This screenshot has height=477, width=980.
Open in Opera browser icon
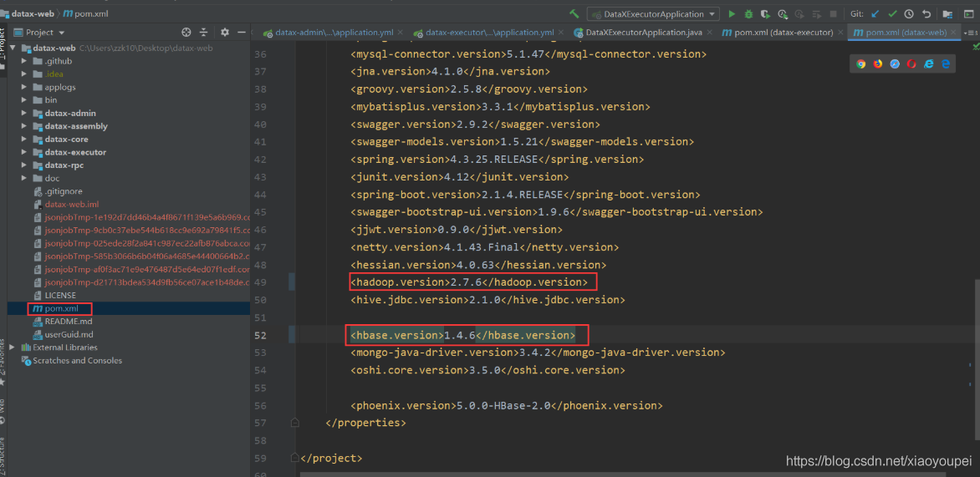pyautogui.click(x=912, y=63)
